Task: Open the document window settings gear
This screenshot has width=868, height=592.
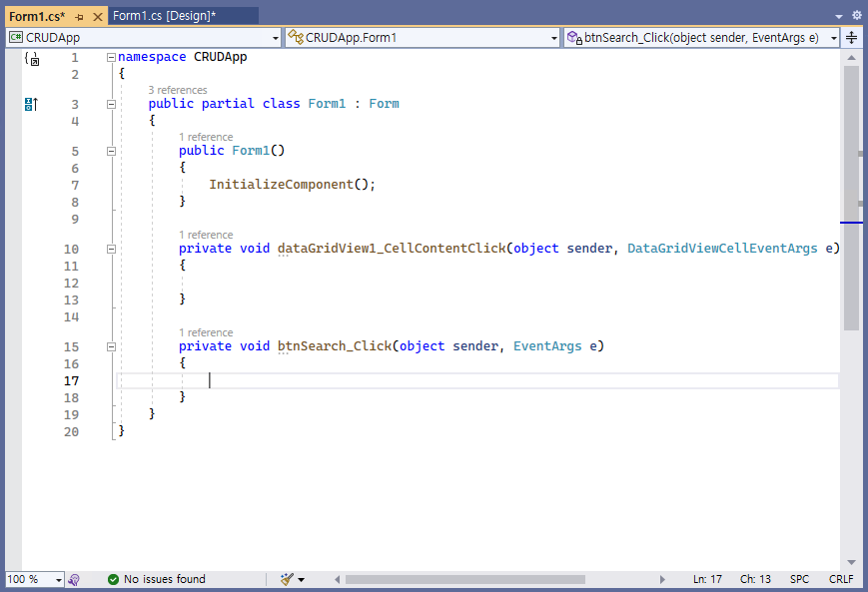Action: point(856,16)
